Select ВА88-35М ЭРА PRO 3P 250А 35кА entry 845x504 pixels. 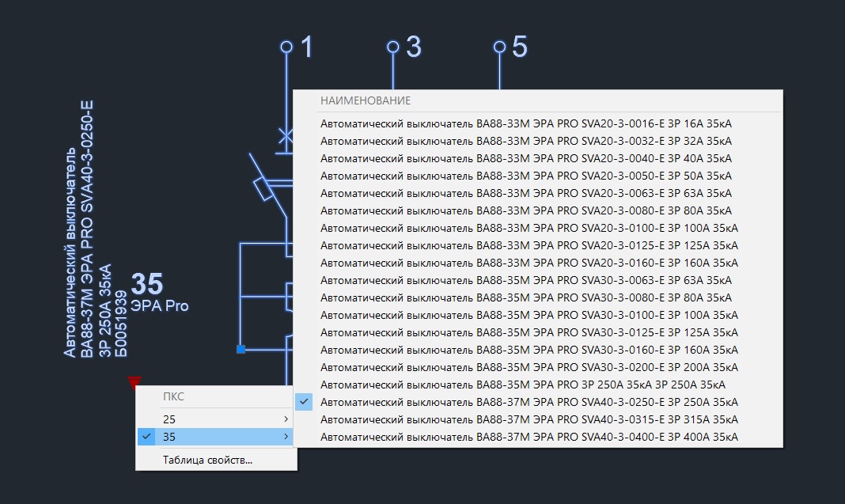click(x=538, y=385)
